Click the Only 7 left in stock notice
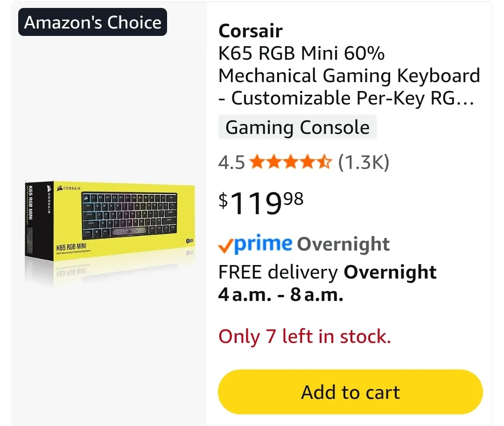This screenshot has width=504, height=426. pos(304,336)
